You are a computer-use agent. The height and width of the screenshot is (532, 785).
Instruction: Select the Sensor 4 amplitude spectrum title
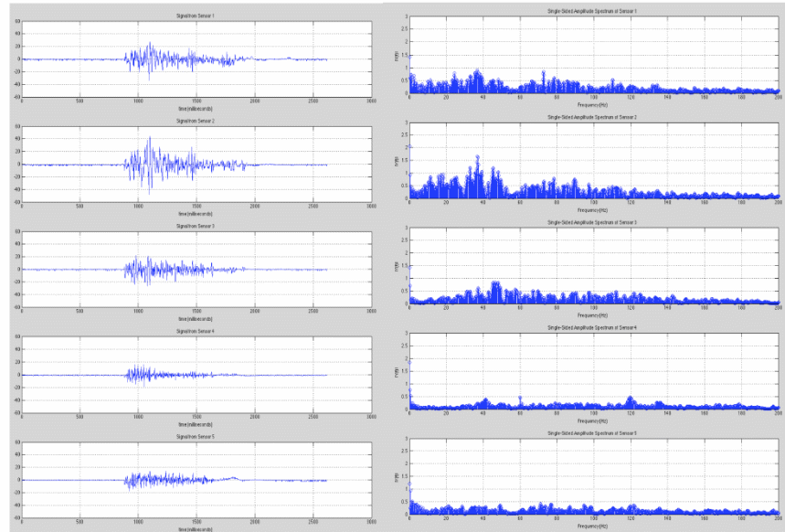(x=592, y=327)
